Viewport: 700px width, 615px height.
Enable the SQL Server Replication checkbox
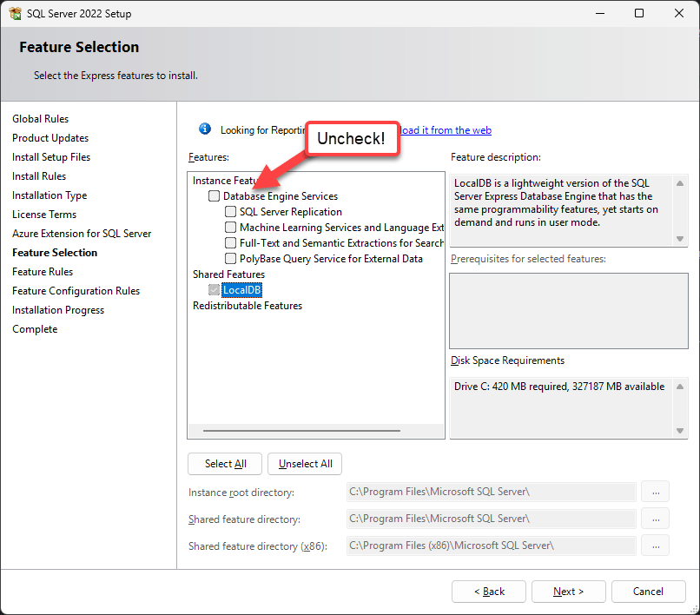(x=230, y=212)
